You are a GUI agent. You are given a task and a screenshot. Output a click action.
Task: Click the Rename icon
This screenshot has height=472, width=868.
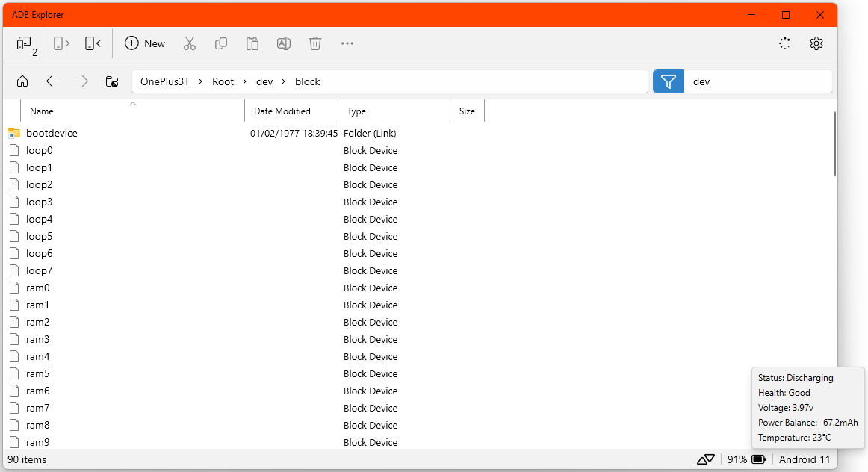(283, 43)
